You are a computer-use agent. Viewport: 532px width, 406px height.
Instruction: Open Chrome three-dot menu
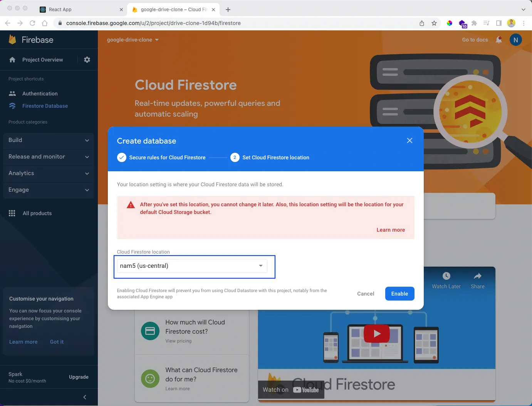click(524, 23)
